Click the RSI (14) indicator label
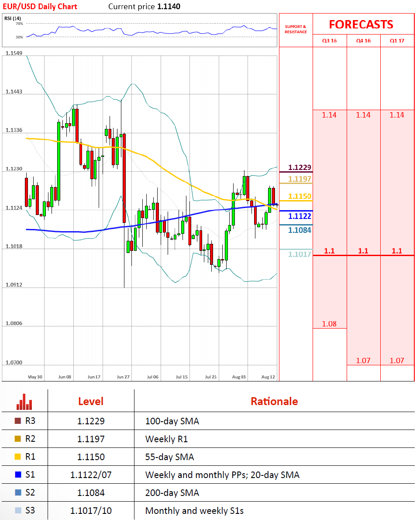Viewport: 420px width, 520px height. click(x=13, y=18)
